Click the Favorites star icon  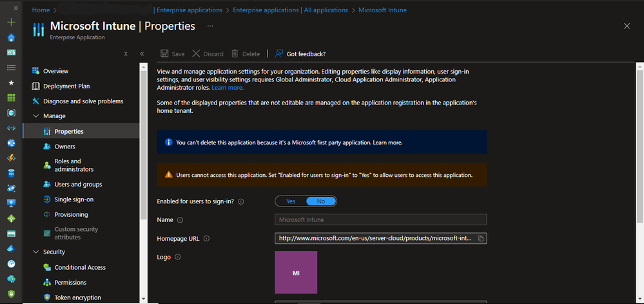click(x=11, y=83)
